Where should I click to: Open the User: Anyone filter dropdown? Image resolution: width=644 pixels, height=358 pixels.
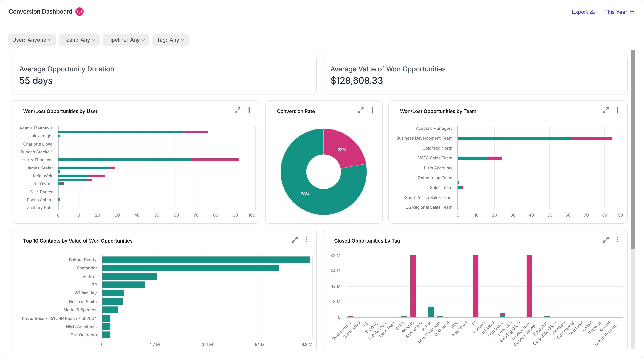pos(32,40)
